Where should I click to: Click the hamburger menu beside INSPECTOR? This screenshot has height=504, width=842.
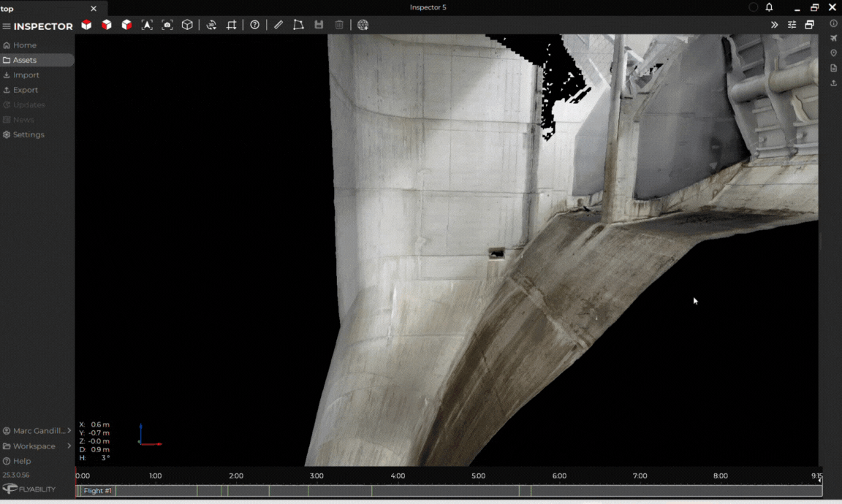coord(7,26)
